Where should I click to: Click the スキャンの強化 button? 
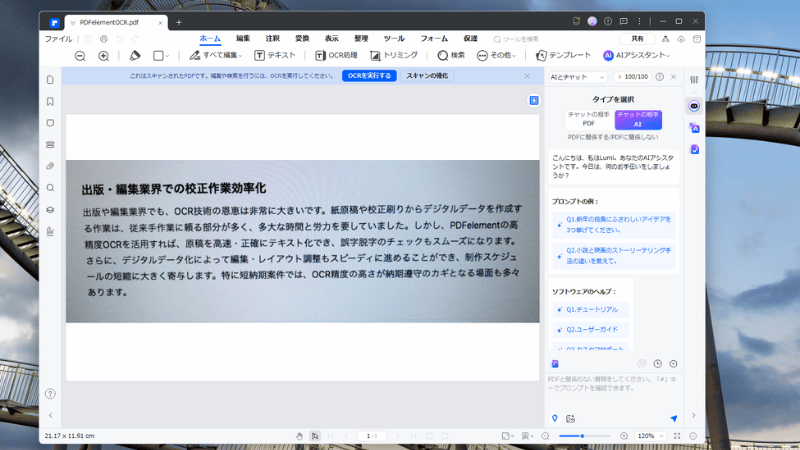427,76
